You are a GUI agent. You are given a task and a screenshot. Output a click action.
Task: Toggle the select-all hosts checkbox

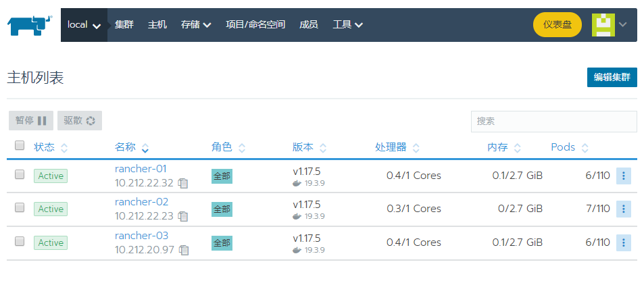[20, 145]
